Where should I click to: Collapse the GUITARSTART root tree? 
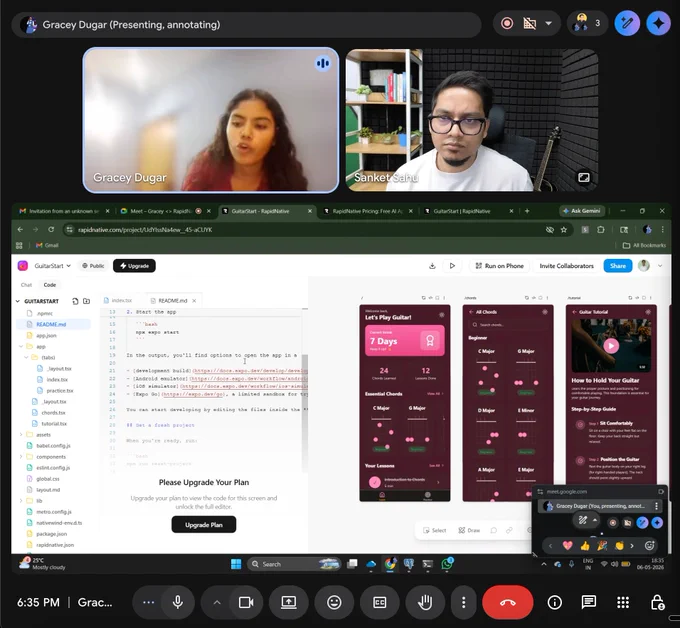[x=18, y=301]
